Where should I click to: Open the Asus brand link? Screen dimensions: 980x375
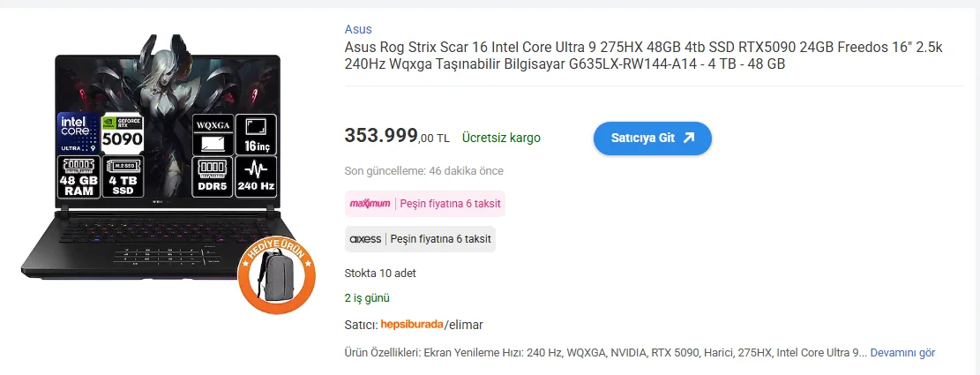358,29
